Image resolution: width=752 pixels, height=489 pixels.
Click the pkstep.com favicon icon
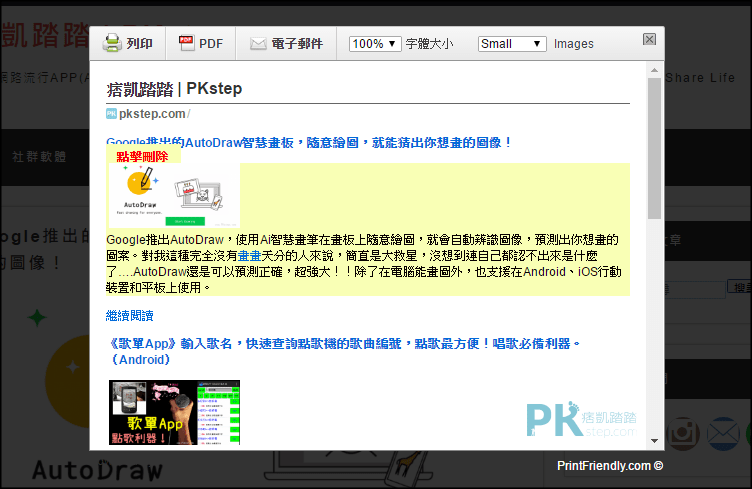pos(111,114)
